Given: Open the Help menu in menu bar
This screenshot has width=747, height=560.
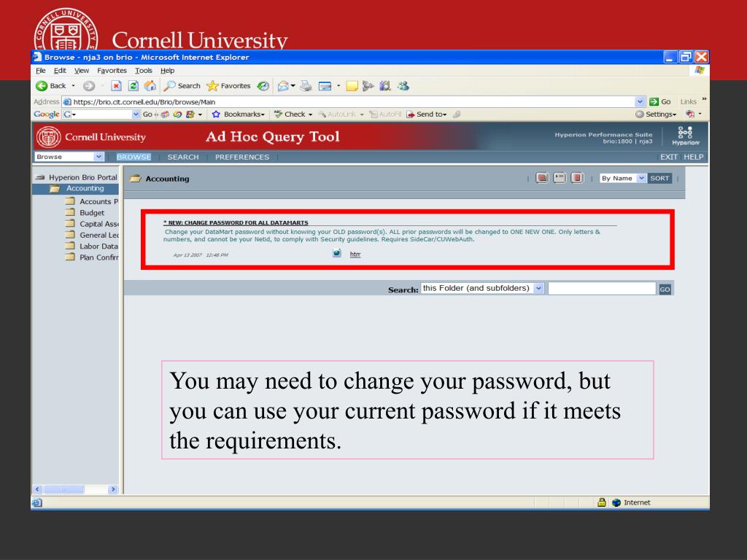Looking at the screenshot, I should point(167,71).
